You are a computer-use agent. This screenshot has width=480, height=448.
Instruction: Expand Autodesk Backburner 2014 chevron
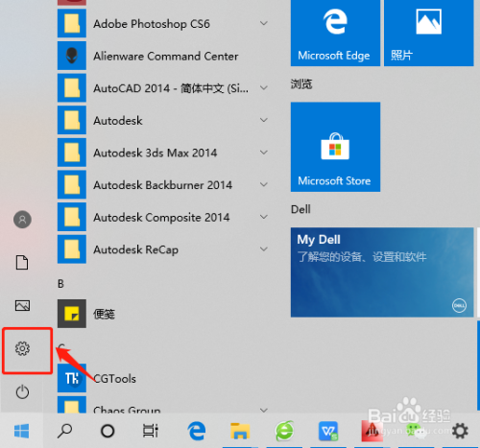pyautogui.click(x=264, y=184)
